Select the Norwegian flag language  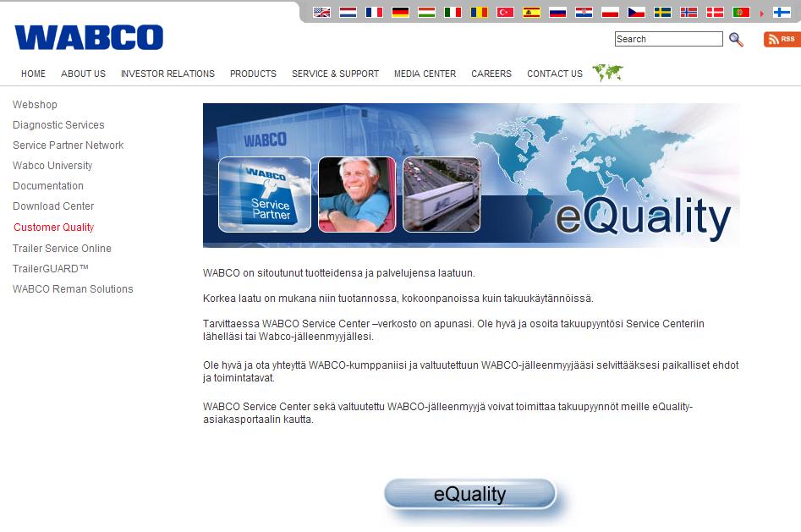point(689,13)
